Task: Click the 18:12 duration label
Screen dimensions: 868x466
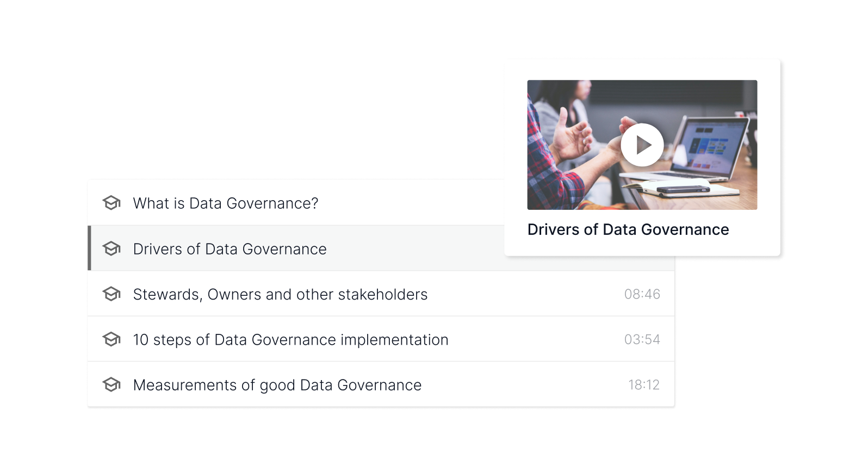Action: tap(643, 385)
